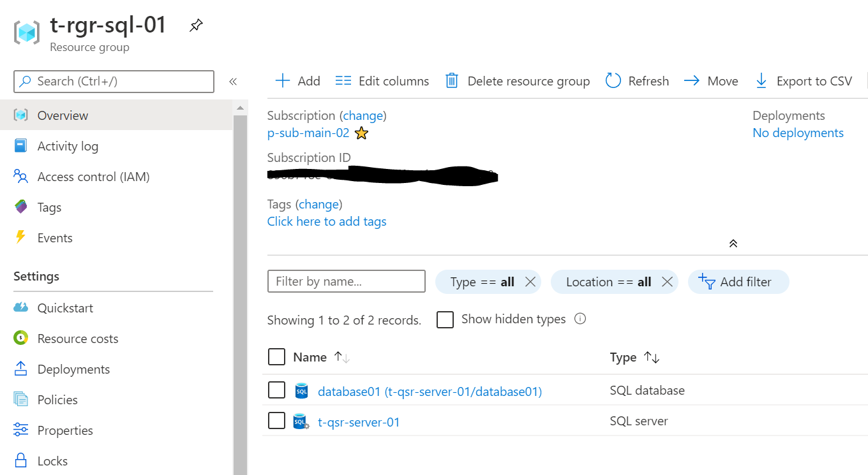Screen dimensions: 868x475
Task: Click the Policies icon in sidebar
Action: pos(21,399)
